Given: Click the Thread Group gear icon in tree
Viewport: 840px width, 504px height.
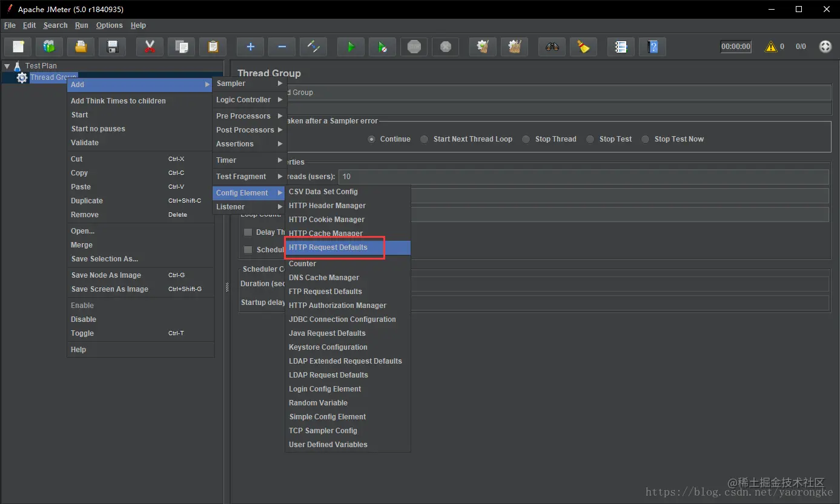Looking at the screenshot, I should click(22, 77).
